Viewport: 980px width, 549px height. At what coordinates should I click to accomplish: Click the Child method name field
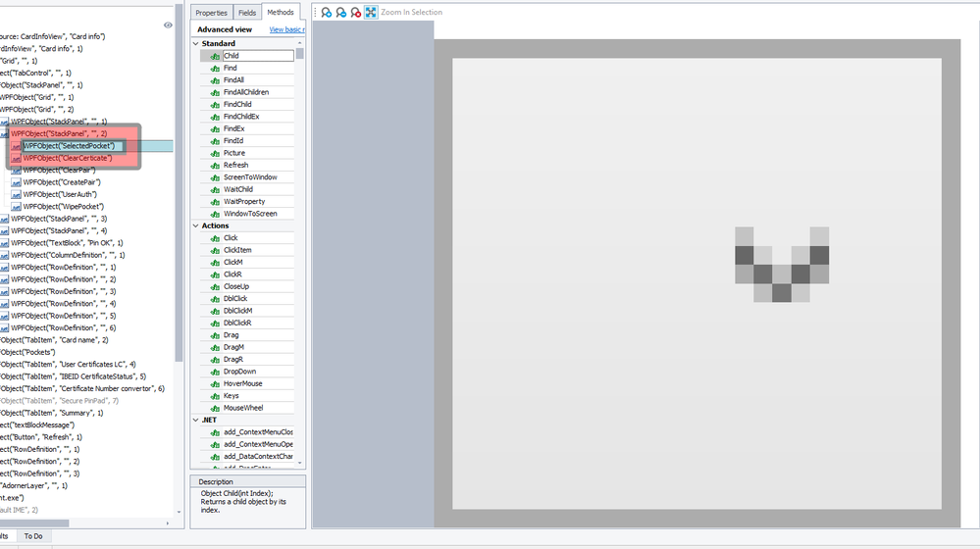[x=257, y=56]
